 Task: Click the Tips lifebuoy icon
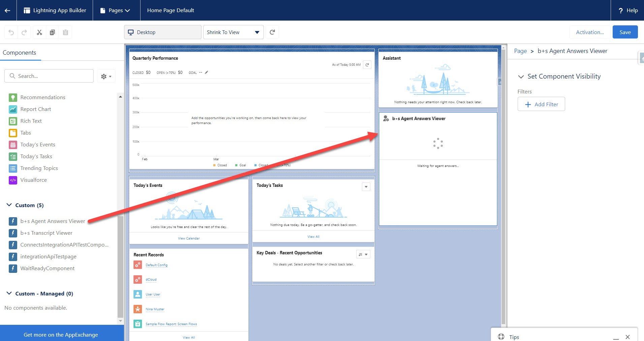click(501, 337)
